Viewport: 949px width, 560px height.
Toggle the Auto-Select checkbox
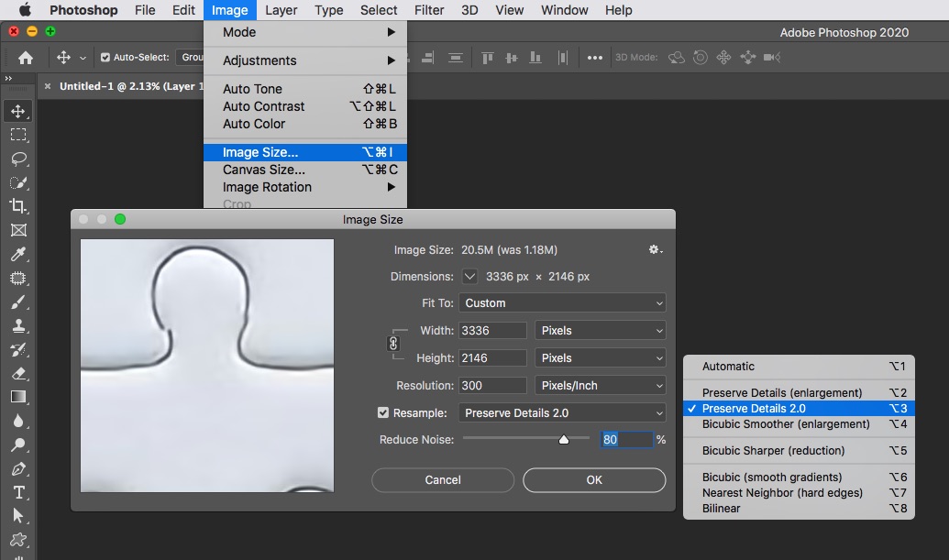click(x=105, y=57)
